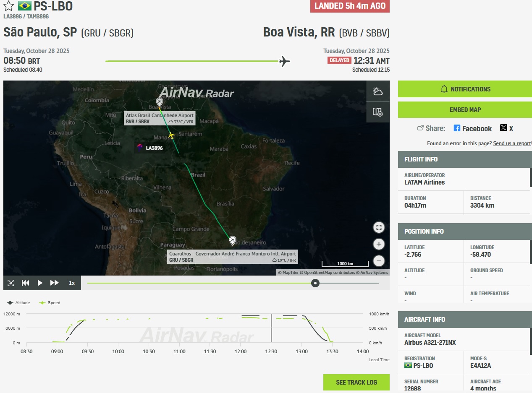Open the map settings layer icon
Viewport: 532px width, 393px height.
(377, 112)
